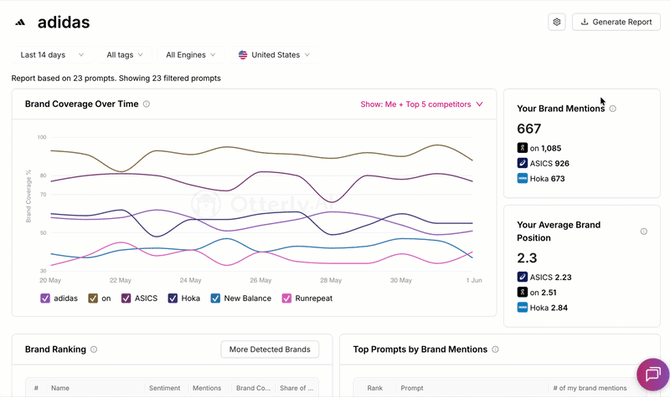Screen dimensions: 670x397
Task: Click the ASICS logo in Brand Mentions
Action: tap(522, 163)
